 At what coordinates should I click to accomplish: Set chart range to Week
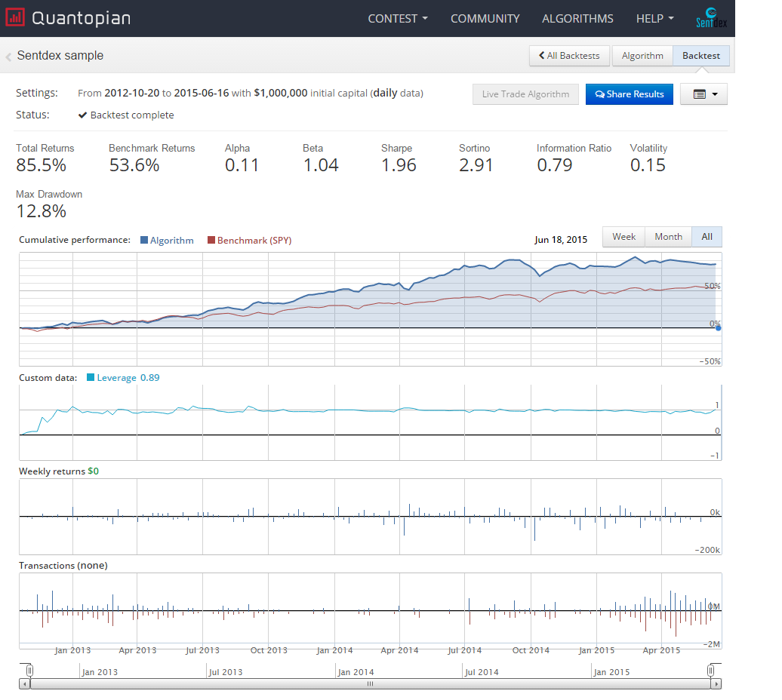623,237
